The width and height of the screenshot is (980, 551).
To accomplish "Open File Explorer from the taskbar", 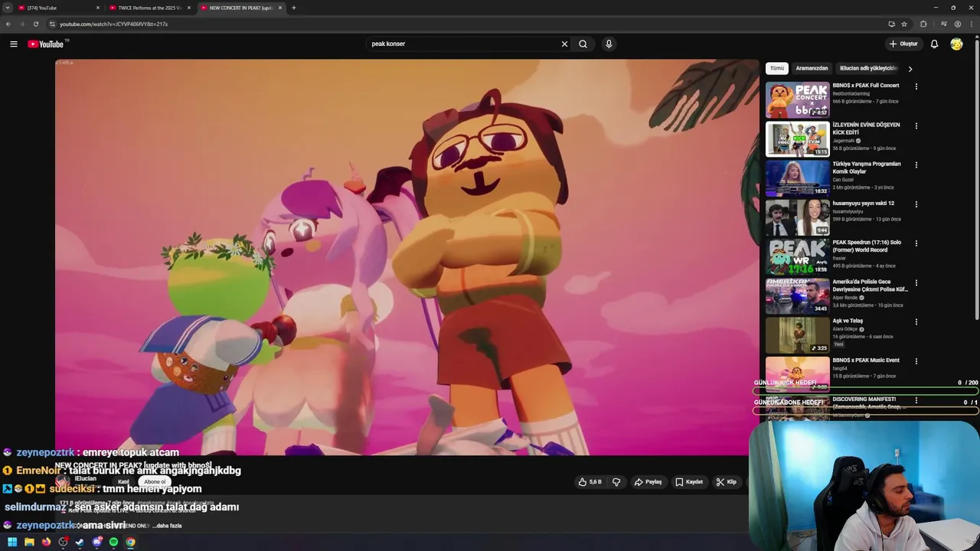I will tap(29, 542).
